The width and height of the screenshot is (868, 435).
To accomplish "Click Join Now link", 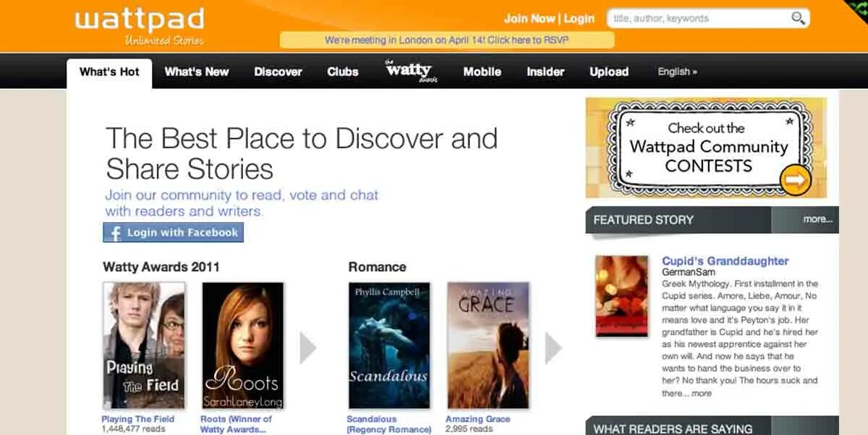I will (x=529, y=19).
